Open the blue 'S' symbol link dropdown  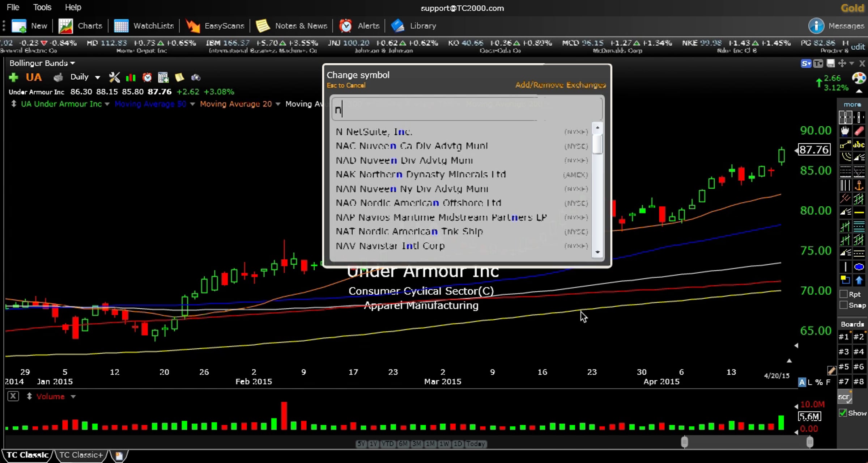tap(806, 64)
